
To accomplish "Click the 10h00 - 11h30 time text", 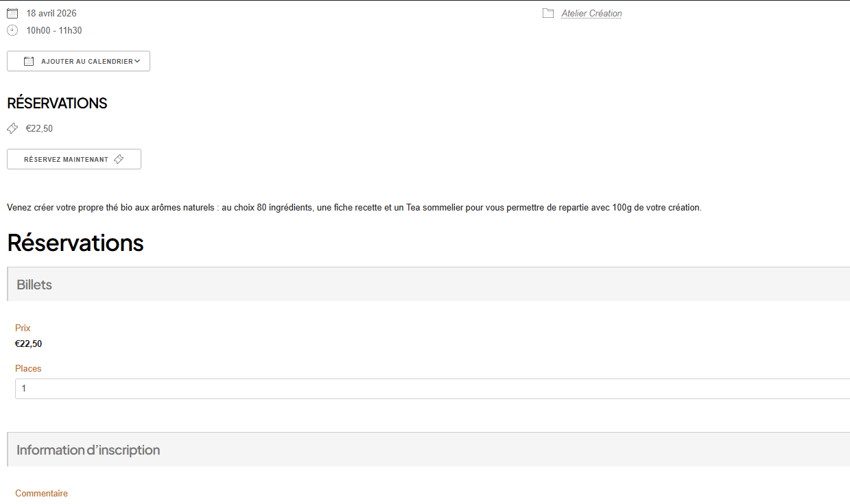I will click(54, 30).
